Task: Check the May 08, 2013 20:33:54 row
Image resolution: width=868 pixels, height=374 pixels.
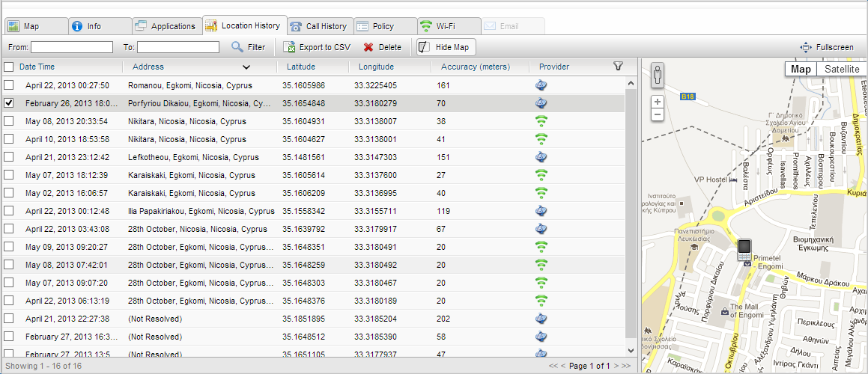Action: point(8,121)
